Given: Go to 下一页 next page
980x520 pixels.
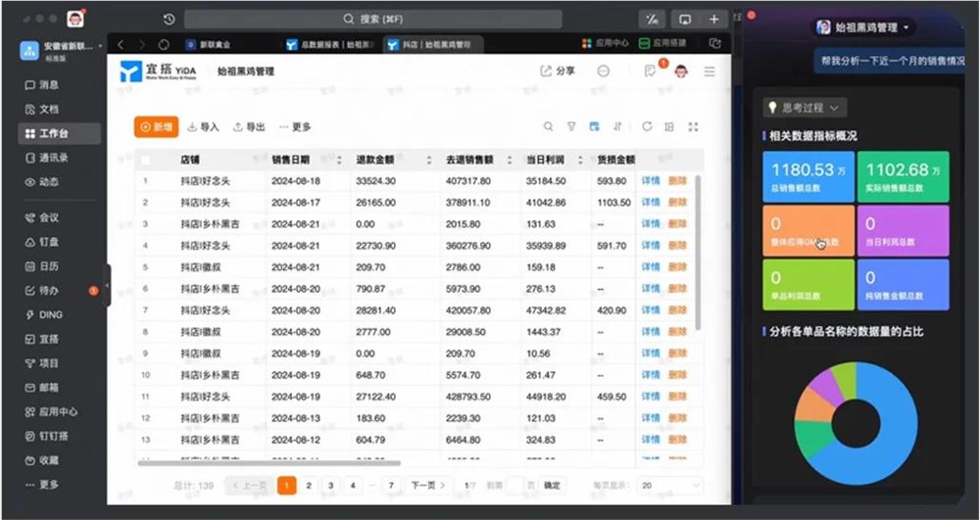Looking at the screenshot, I should pos(428,485).
